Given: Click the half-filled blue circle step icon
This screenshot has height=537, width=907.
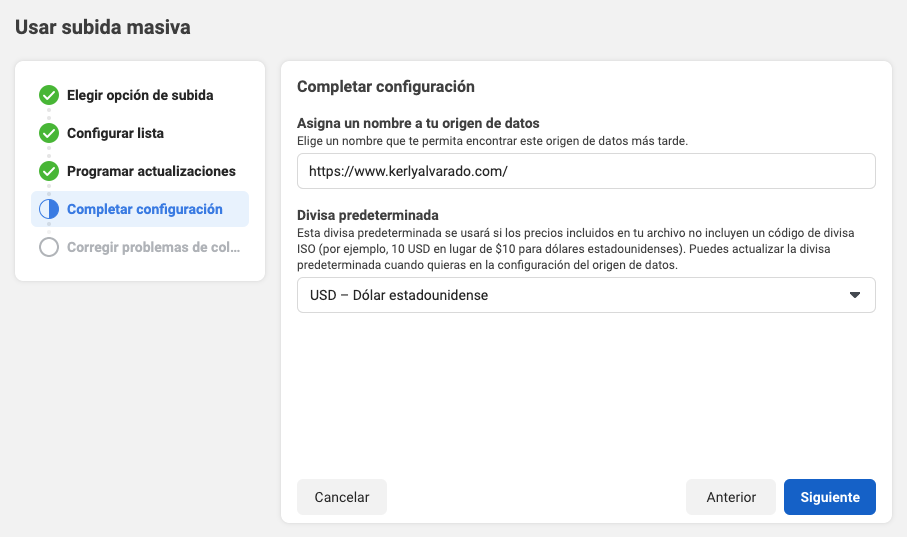Looking at the screenshot, I should tap(49, 209).
